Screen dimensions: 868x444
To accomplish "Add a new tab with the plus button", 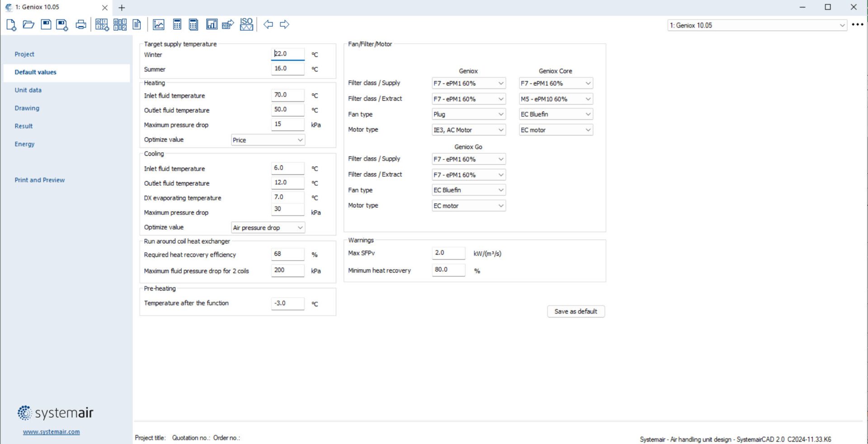I will (x=122, y=8).
